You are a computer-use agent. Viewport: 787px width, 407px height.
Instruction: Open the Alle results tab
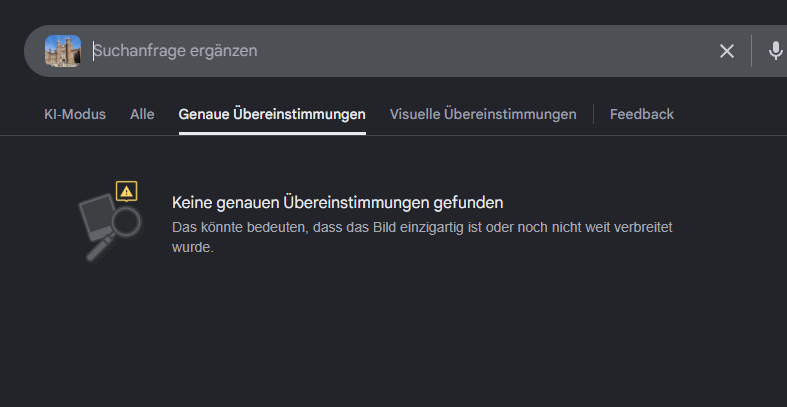click(142, 114)
